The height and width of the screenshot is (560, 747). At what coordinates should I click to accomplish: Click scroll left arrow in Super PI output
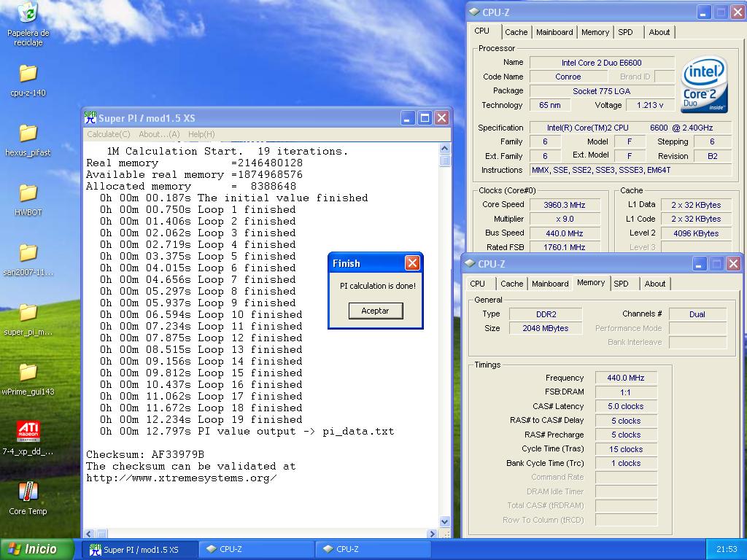point(89,534)
